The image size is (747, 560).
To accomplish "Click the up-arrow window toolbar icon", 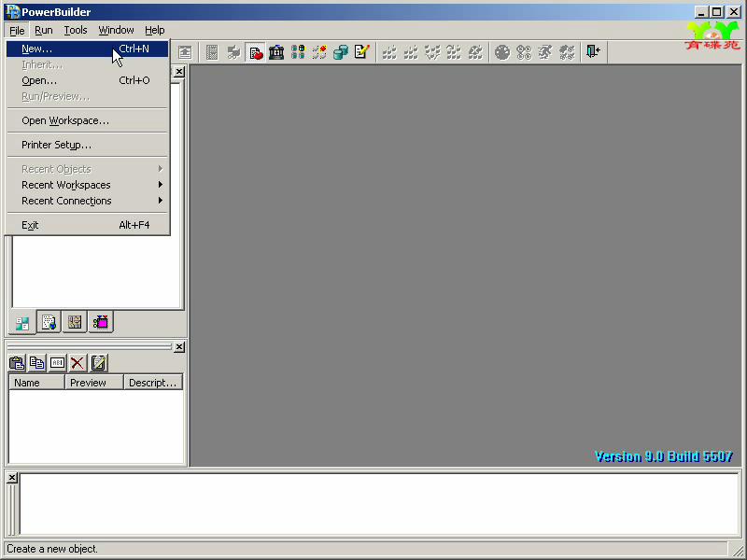I will (x=185, y=52).
